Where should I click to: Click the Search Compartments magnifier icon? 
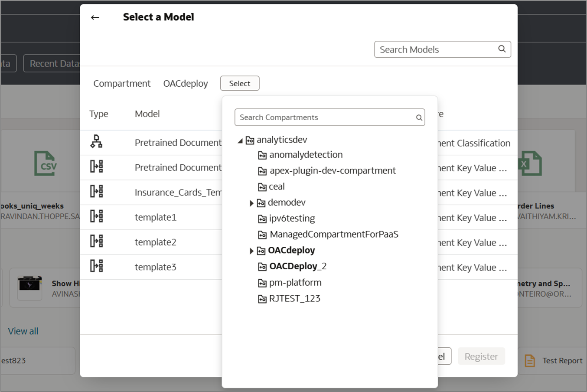419,118
